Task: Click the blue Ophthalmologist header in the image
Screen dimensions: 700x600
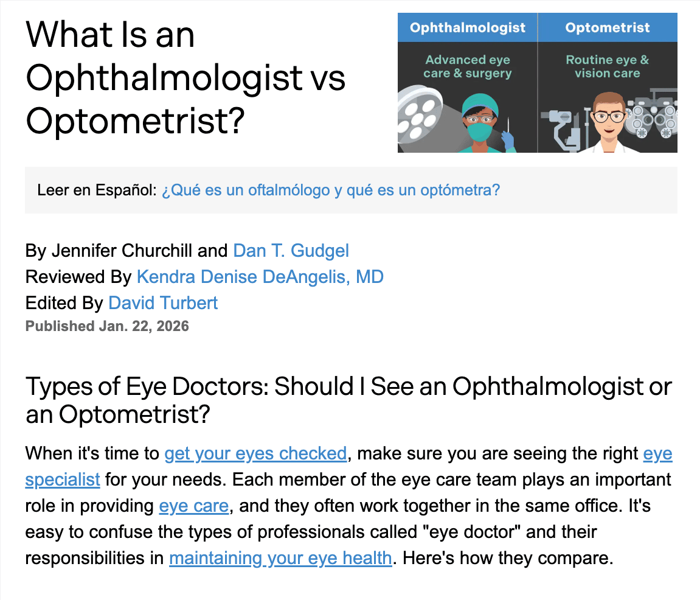Action: pyautogui.click(x=467, y=28)
